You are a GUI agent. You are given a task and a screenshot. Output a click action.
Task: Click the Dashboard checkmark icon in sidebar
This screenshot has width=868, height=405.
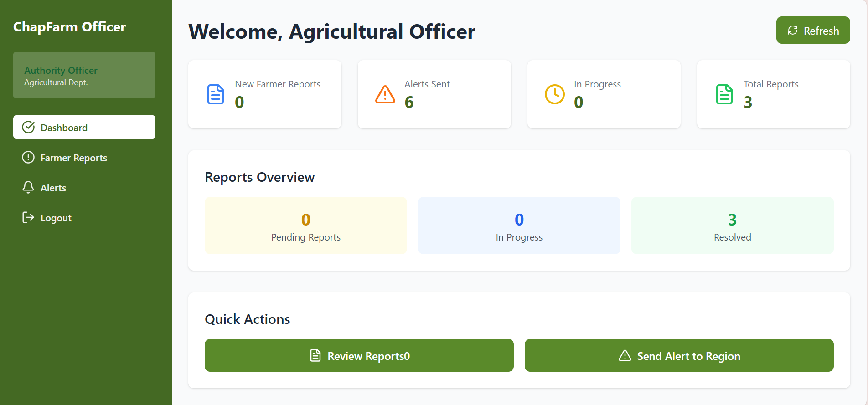tap(28, 127)
